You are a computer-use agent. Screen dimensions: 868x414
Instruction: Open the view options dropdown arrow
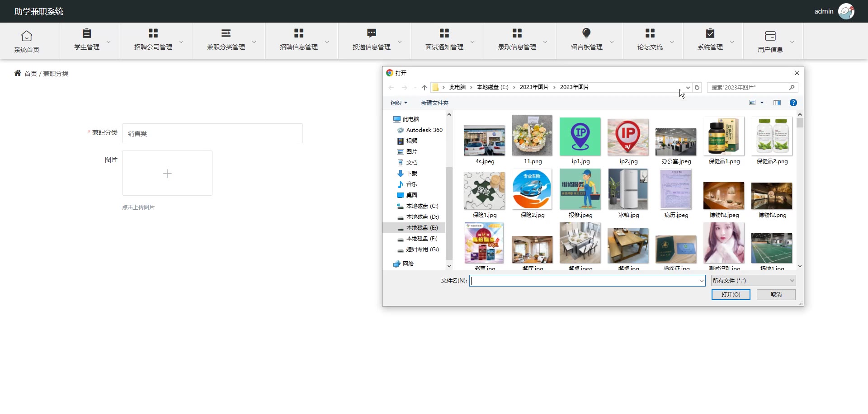click(x=762, y=103)
